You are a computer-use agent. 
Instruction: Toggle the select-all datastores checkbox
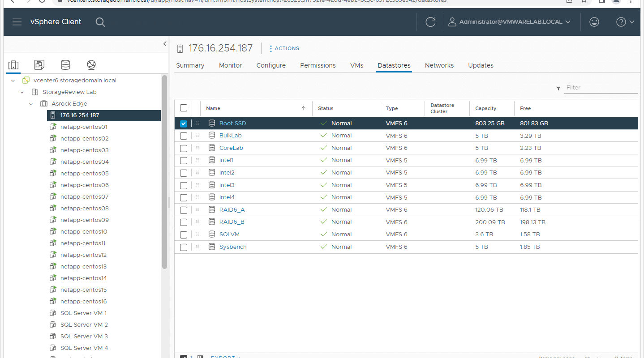click(x=184, y=108)
